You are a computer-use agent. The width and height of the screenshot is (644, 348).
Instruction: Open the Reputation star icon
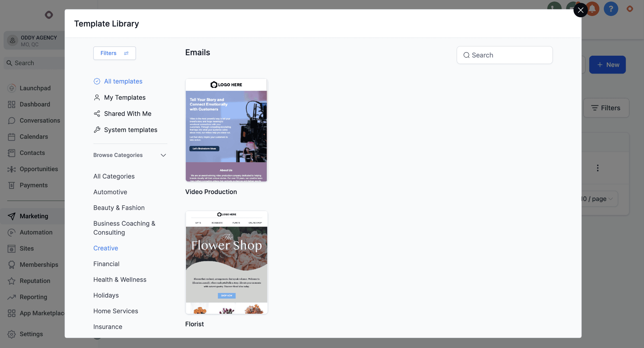point(12,281)
